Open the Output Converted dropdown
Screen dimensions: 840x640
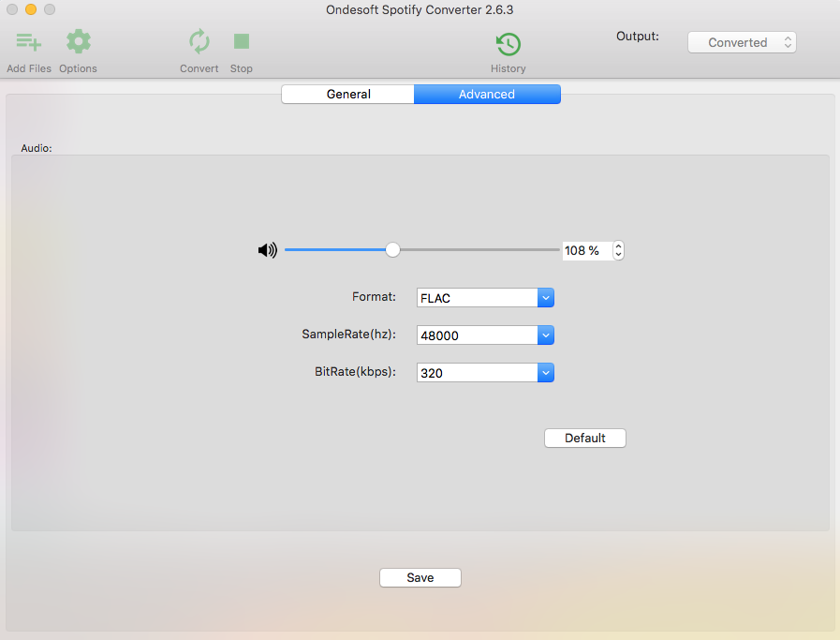[742, 42]
